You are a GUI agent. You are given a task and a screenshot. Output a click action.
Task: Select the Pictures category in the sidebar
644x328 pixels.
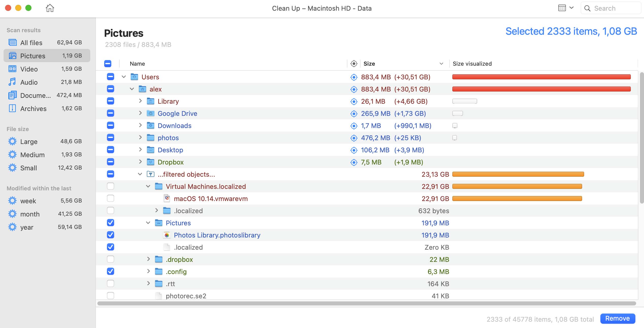coord(33,56)
